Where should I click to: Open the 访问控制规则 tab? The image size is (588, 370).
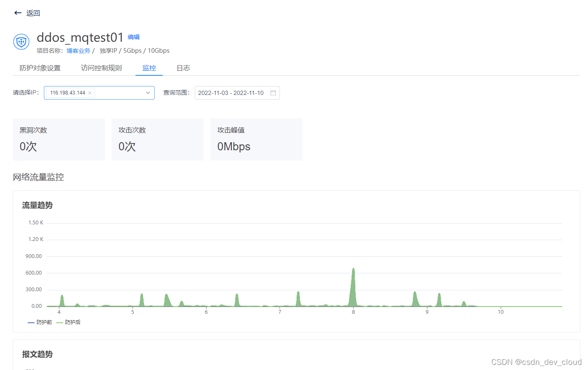click(x=101, y=68)
